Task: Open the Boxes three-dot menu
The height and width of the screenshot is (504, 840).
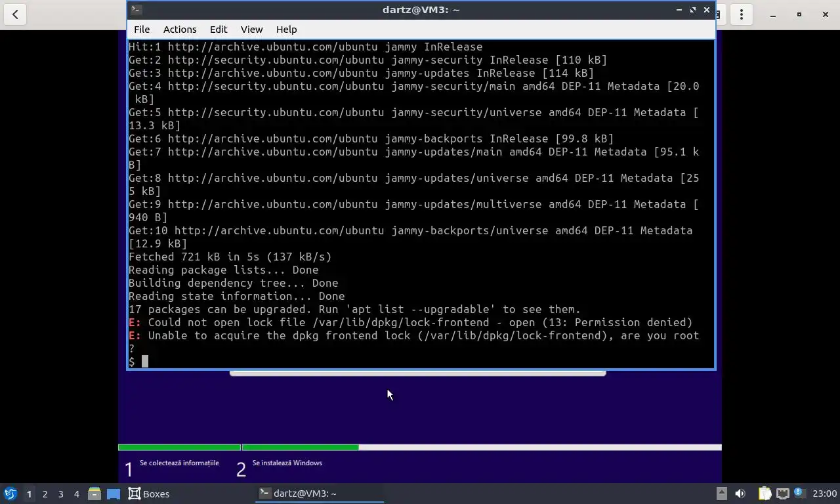Action: (x=741, y=14)
